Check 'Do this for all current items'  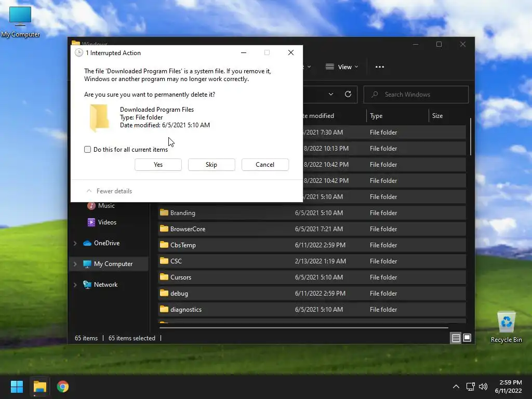87,149
